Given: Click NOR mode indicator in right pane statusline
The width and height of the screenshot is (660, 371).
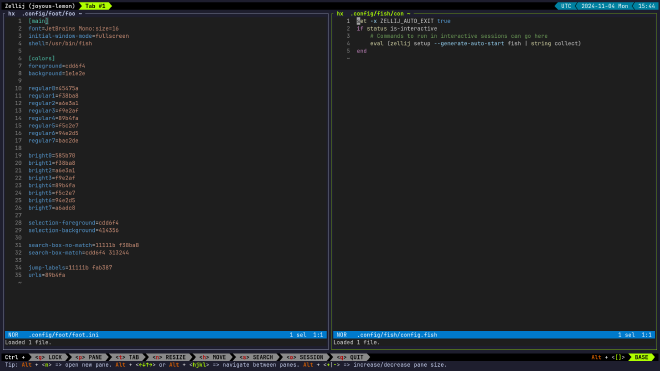Looking at the screenshot, I should coord(341,335).
